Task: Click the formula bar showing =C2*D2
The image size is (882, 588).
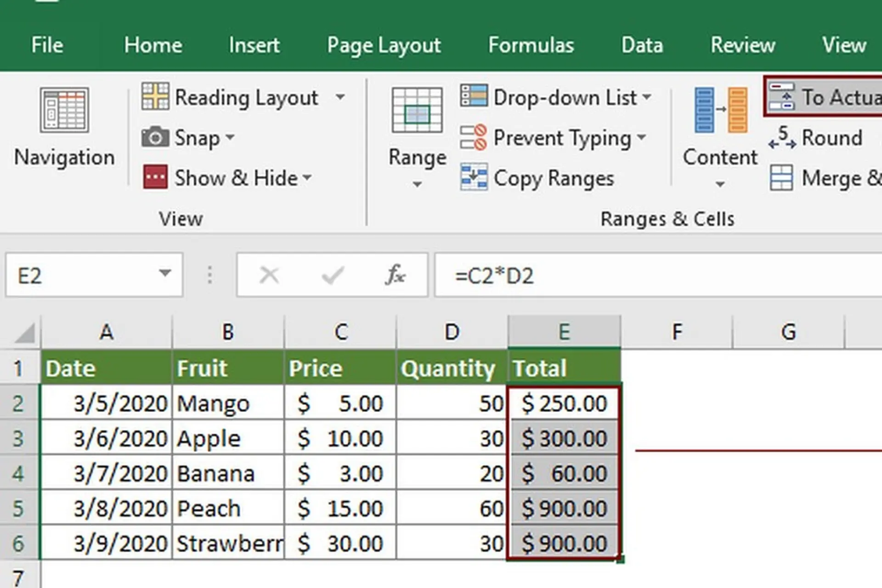Action: click(x=658, y=275)
